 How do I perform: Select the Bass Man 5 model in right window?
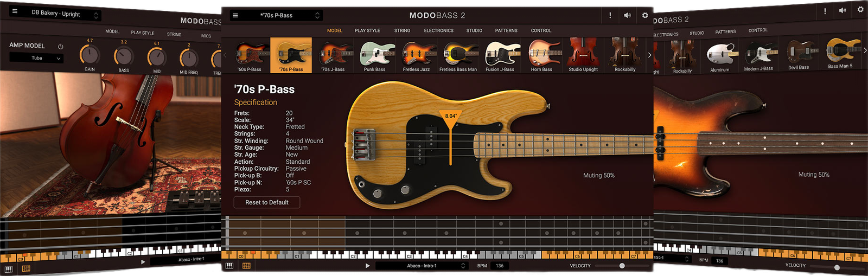(x=840, y=53)
